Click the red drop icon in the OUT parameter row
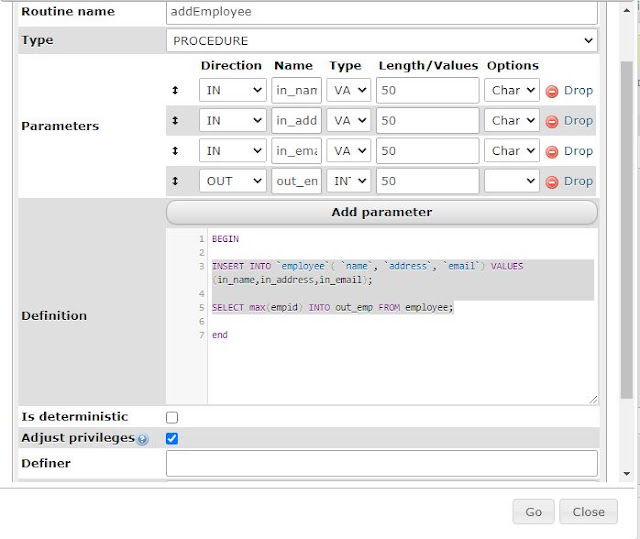 (552, 182)
